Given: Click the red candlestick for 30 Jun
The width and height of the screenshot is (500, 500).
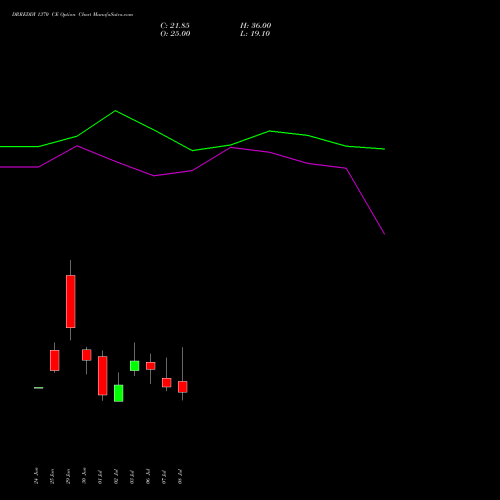Looking at the screenshot, I should click(x=86, y=355).
